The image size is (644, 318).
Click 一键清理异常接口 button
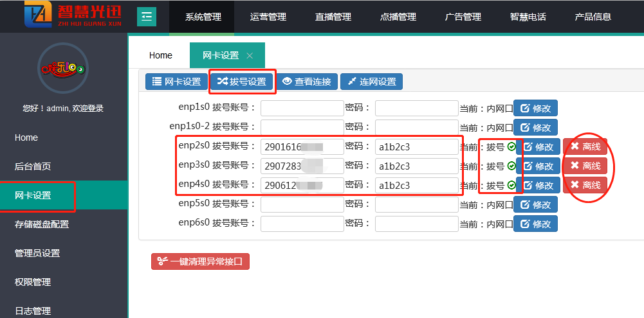coord(199,261)
